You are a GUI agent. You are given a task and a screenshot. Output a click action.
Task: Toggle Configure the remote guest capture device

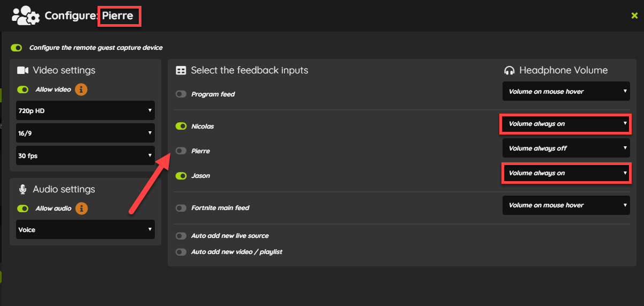(17, 48)
